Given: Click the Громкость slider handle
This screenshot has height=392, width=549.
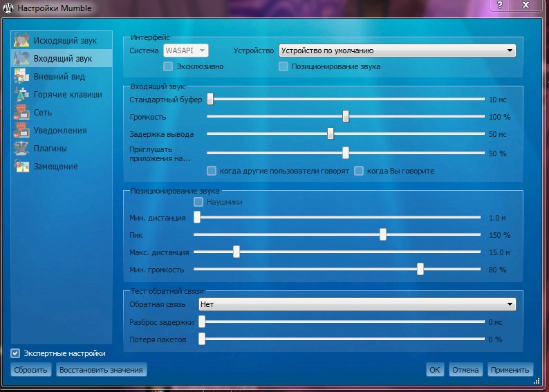Looking at the screenshot, I should pyautogui.click(x=346, y=116).
